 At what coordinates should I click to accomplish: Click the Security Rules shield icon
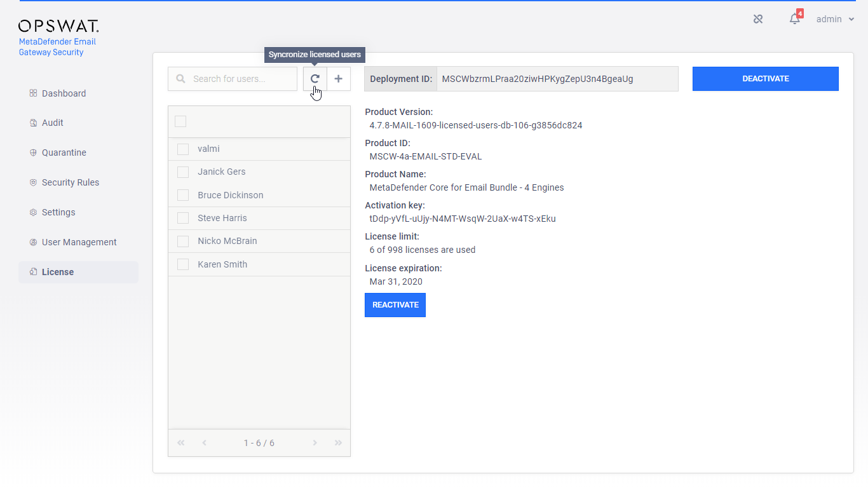point(34,182)
